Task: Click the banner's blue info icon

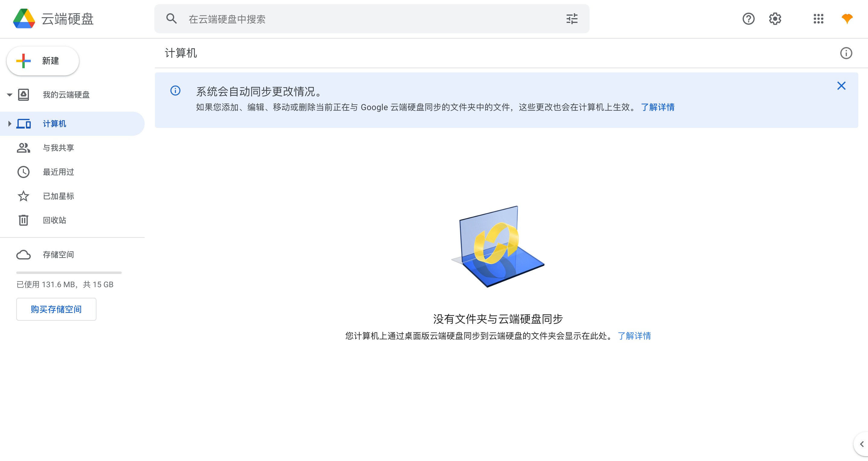Action: [175, 91]
